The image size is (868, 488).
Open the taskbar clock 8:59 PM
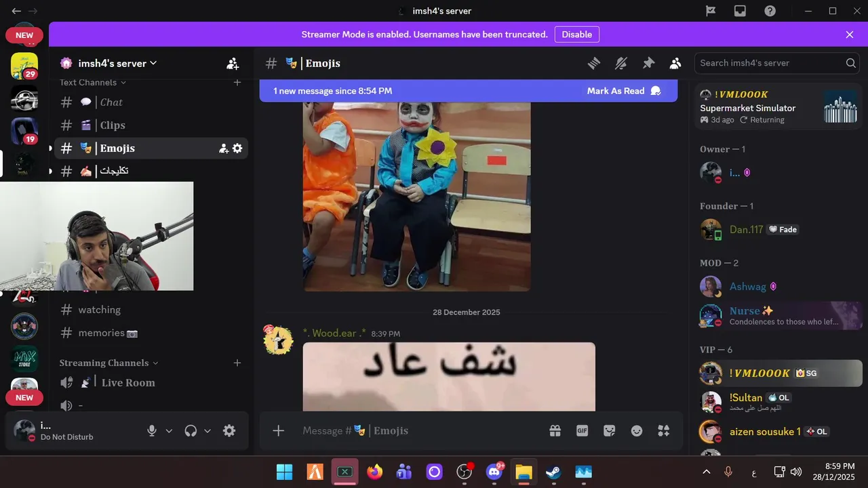coord(834,472)
